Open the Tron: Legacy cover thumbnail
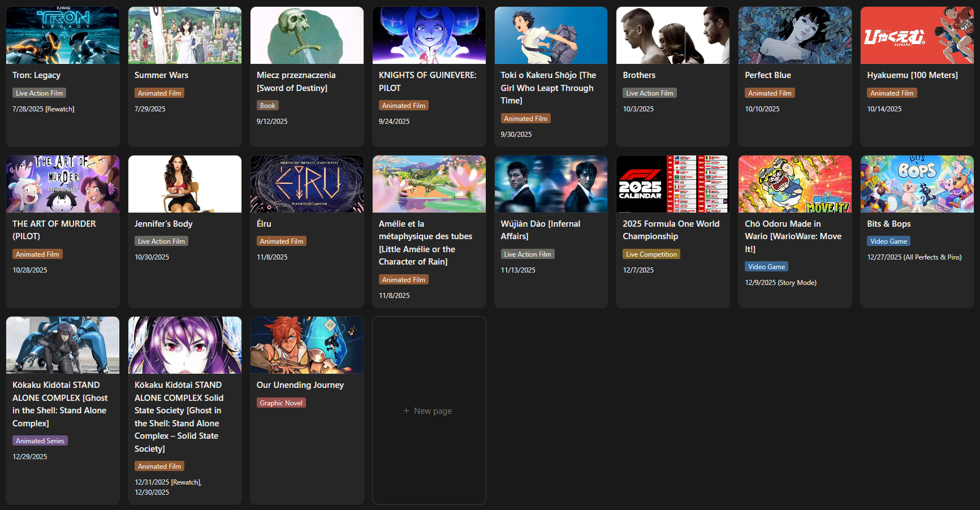This screenshot has height=510, width=980. click(x=63, y=35)
